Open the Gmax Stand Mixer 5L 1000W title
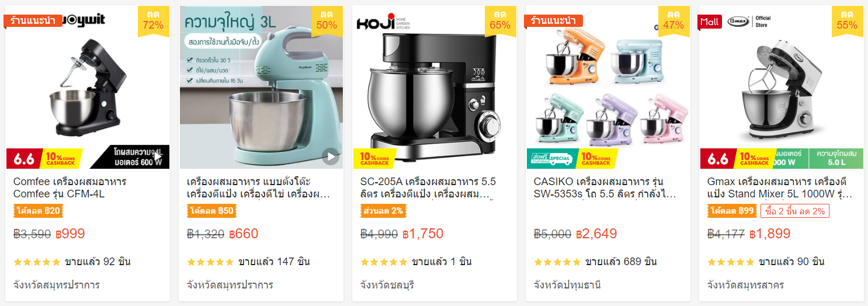The image size is (868, 306). point(779,187)
